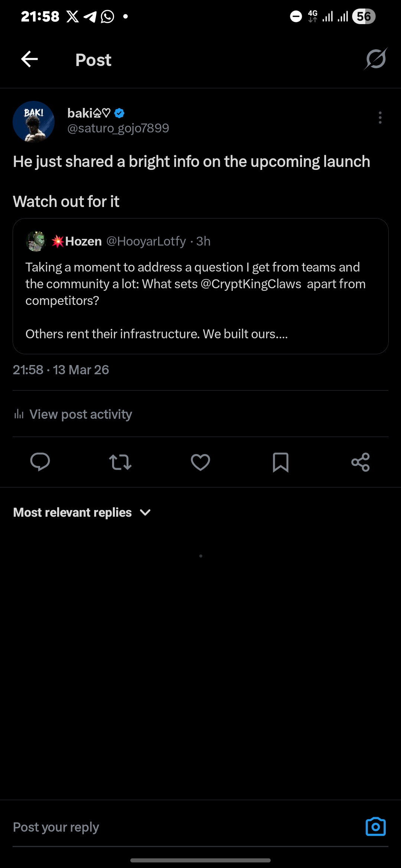Tap the reply speech bubble icon

tap(40, 462)
